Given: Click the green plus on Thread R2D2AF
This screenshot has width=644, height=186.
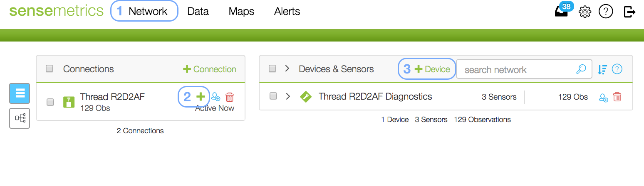Looking at the screenshot, I should [x=201, y=97].
